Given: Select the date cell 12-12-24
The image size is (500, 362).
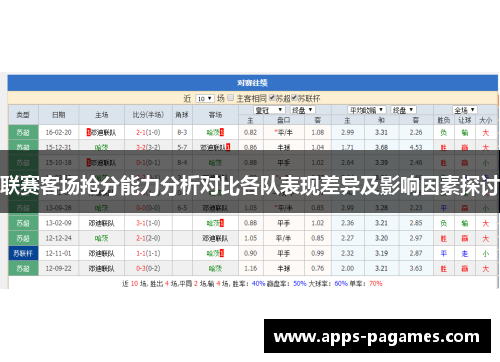Looking at the screenshot, I should coord(59,238).
